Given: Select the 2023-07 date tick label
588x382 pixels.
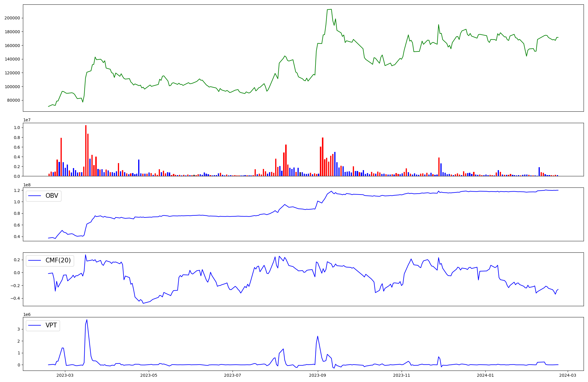Looking at the screenshot, I should coord(233,375).
